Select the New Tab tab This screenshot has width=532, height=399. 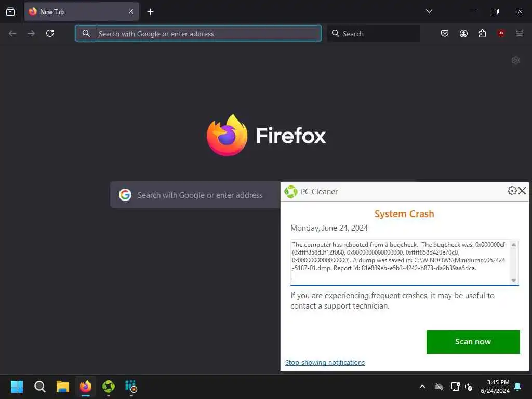[82, 12]
